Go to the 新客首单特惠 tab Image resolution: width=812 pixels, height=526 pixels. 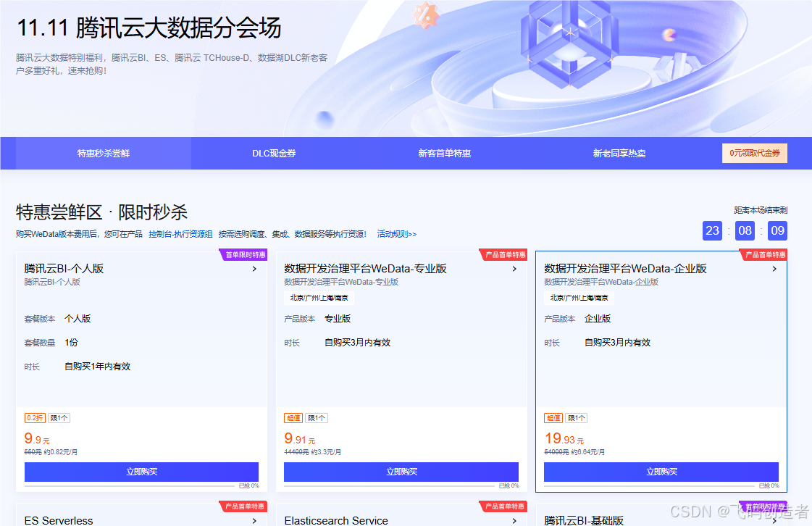coord(444,154)
